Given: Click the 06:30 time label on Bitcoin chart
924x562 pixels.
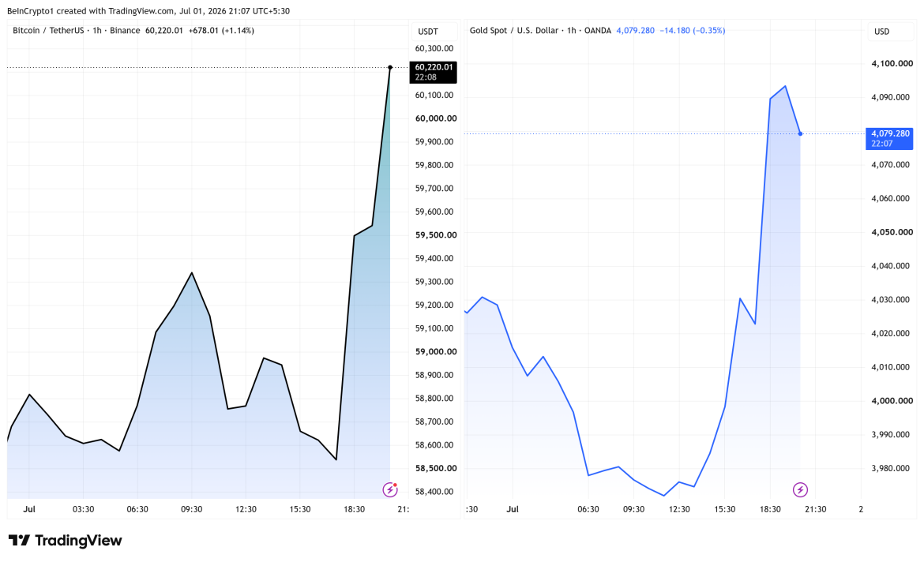Looking at the screenshot, I should coord(137,509).
